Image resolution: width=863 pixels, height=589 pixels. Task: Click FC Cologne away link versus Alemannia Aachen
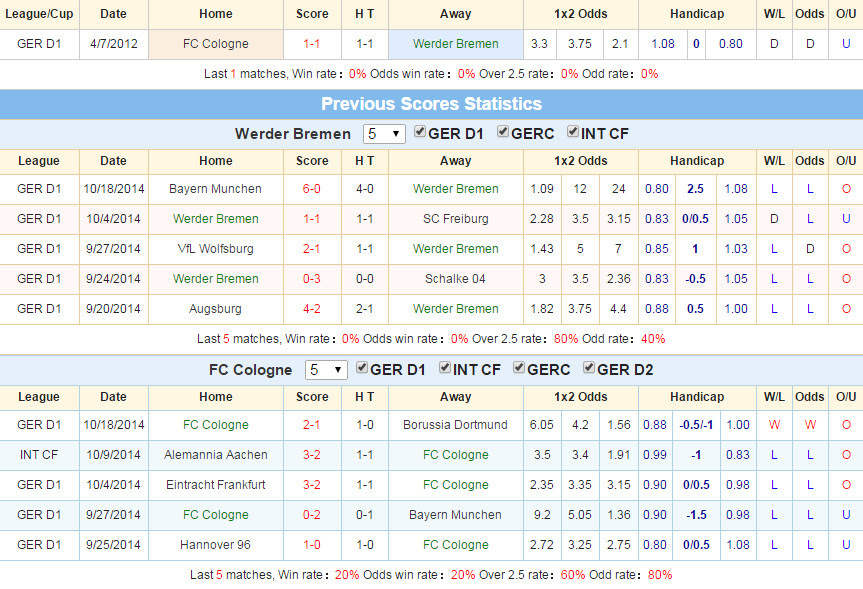pos(456,455)
